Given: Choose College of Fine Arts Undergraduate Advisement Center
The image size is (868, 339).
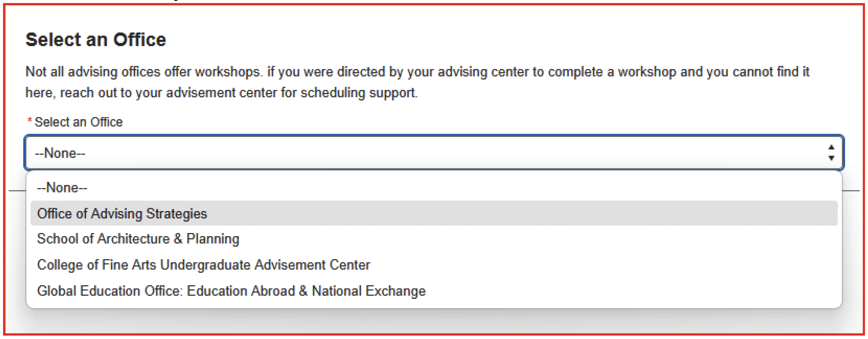Looking at the screenshot, I should (434, 265).
